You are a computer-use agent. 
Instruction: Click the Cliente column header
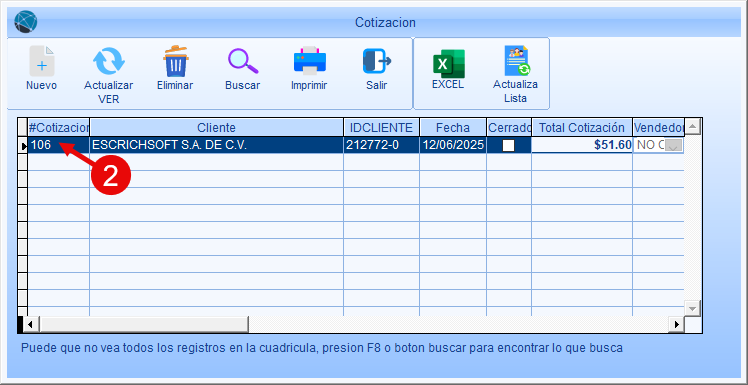(217, 127)
